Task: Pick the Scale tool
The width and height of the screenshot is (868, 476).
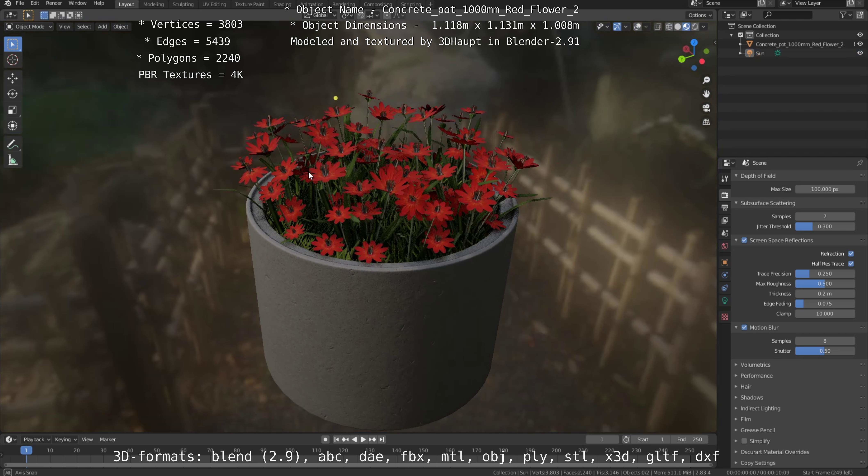Action: click(13, 110)
